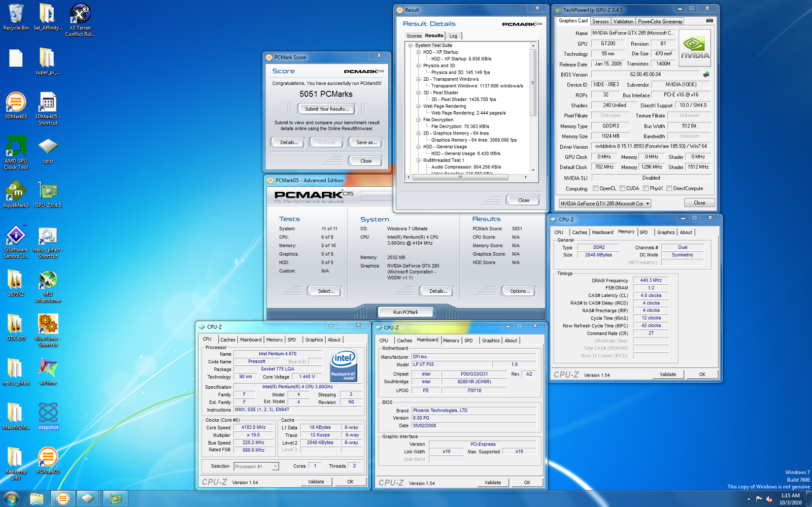
Task: Click Validate in CPU-Z Mainboard window
Action: 493,483
